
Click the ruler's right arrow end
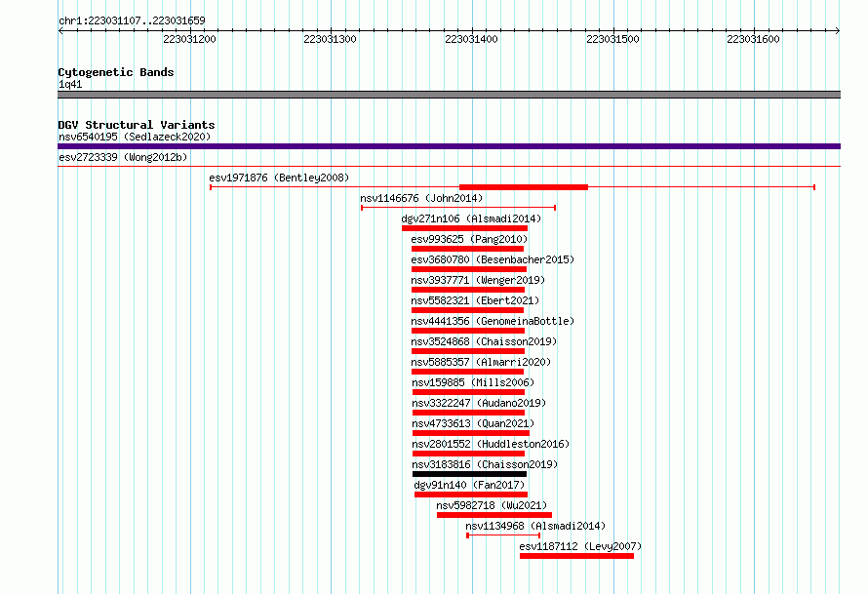pos(838,30)
